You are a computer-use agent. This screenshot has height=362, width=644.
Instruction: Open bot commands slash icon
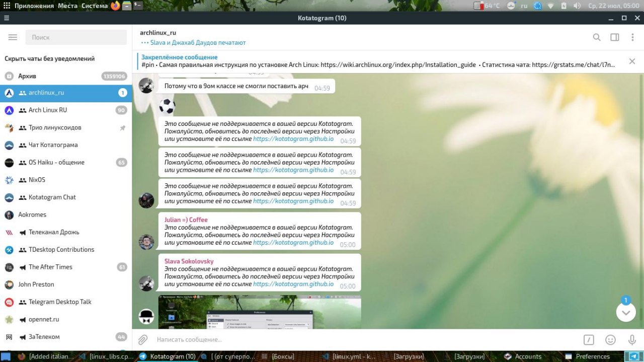(x=589, y=340)
